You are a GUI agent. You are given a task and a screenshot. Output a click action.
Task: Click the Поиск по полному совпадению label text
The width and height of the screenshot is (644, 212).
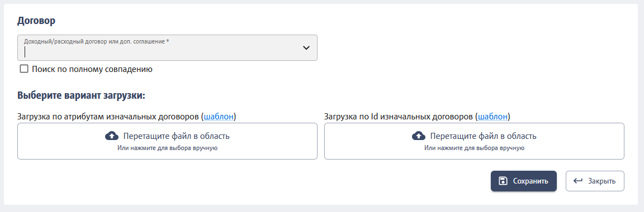click(92, 69)
